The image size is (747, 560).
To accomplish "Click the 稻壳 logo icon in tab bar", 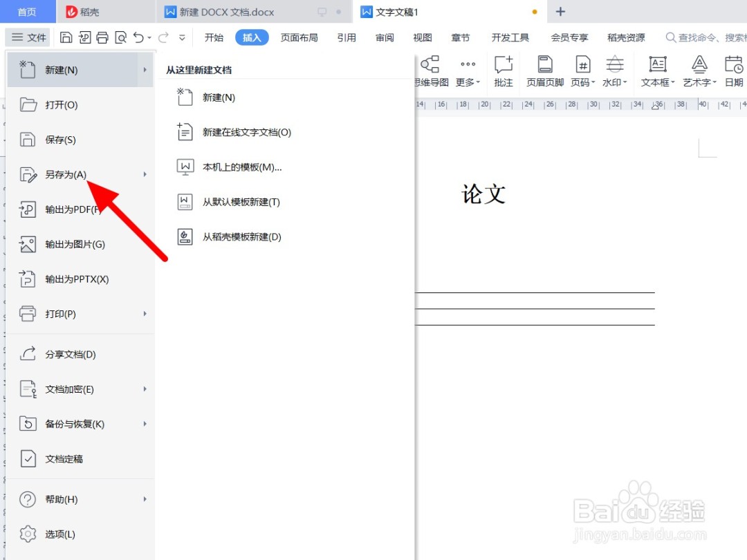I will [x=71, y=12].
